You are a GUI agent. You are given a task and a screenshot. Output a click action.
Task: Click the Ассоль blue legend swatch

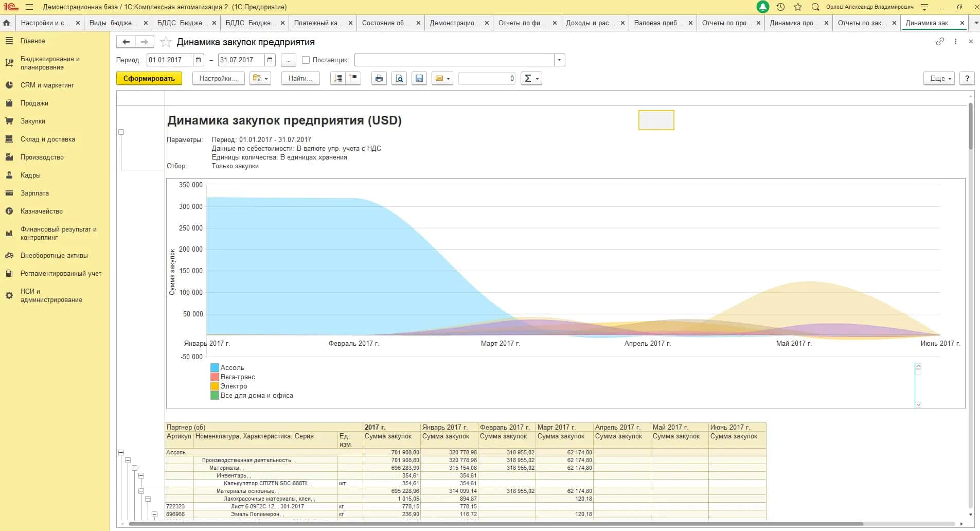coord(215,368)
